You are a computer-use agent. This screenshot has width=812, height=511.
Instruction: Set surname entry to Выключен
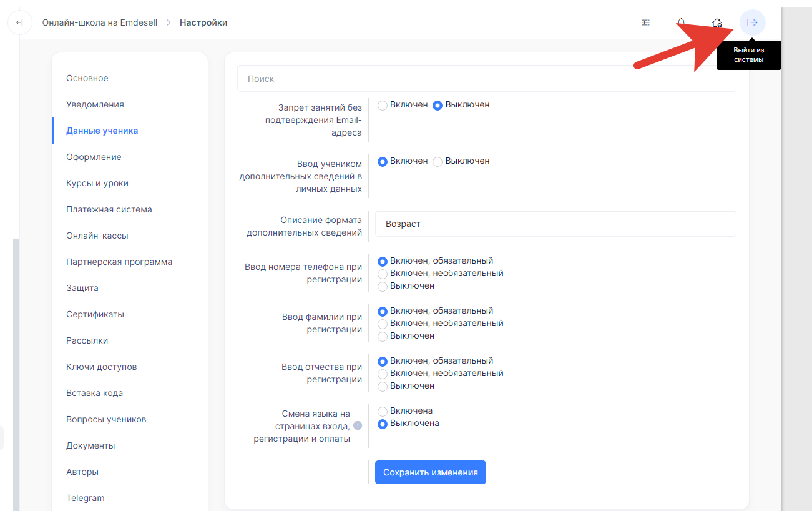click(383, 337)
